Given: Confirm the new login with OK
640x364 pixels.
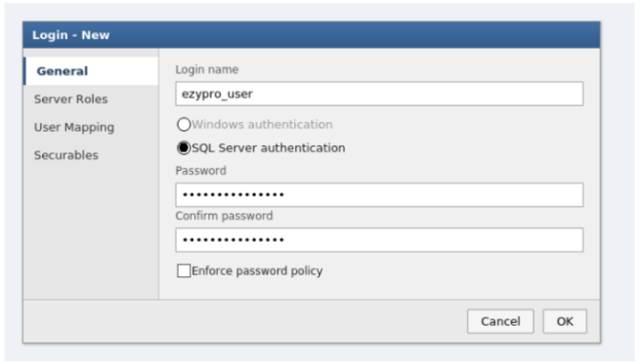Looking at the screenshot, I should (565, 322).
